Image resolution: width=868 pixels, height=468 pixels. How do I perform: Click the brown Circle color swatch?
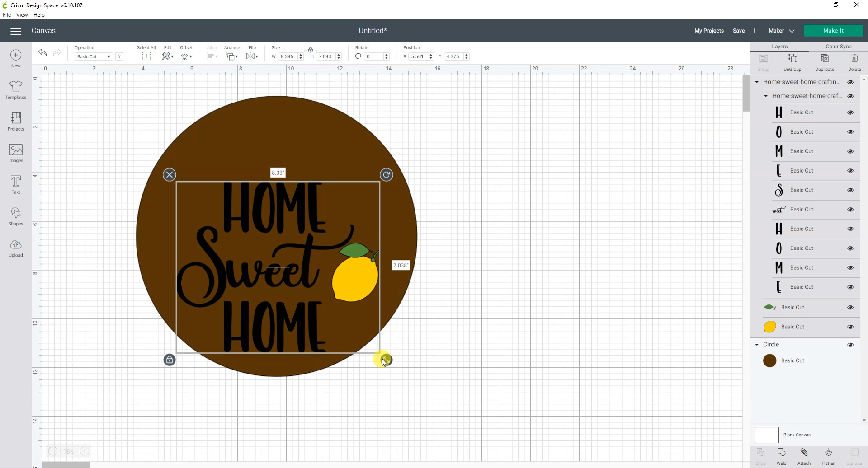click(x=769, y=360)
